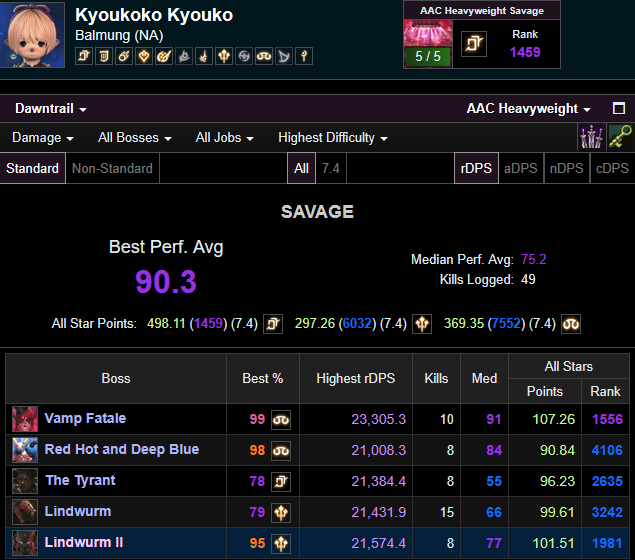The image size is (635, 560).
Task: Click the Highest rDPS column header
Action: (356, 379)
